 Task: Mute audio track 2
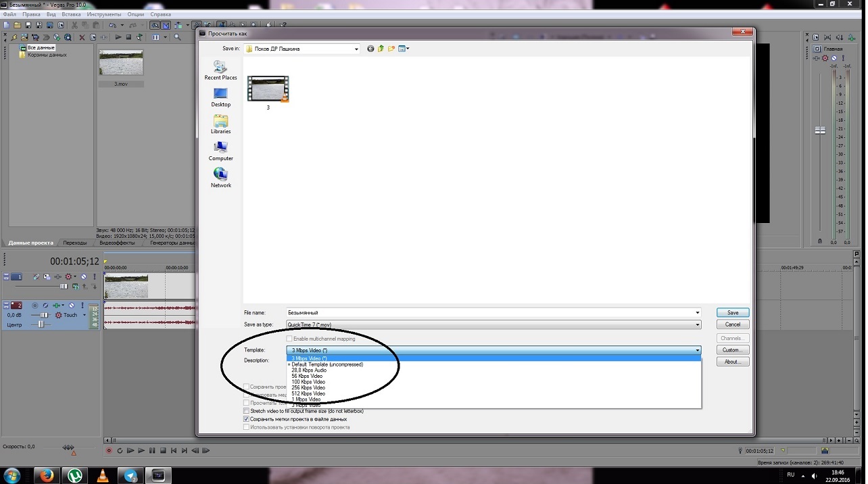click(x=72, y=306)
